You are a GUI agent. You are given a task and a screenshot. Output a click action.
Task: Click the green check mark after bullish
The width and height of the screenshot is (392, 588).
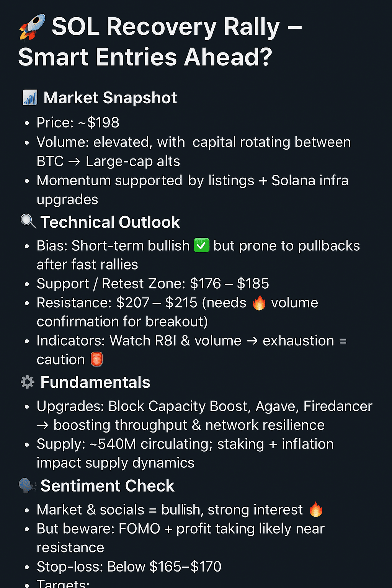(202, 245)
